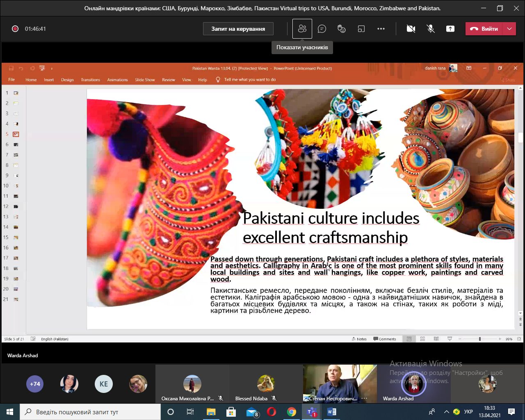Unmute the microphone

pos(430,29)
